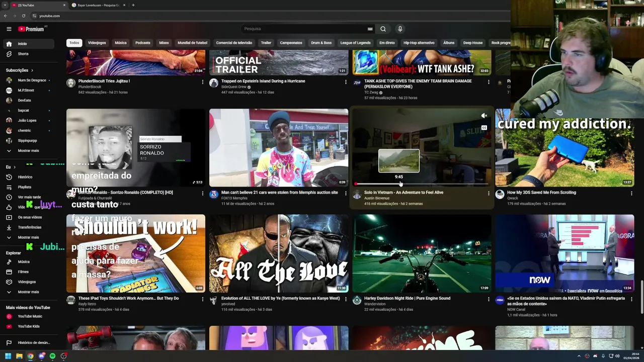Click the search magnifier button
Image resolution: width=644 pixels, height=362 pixels.
383,29
